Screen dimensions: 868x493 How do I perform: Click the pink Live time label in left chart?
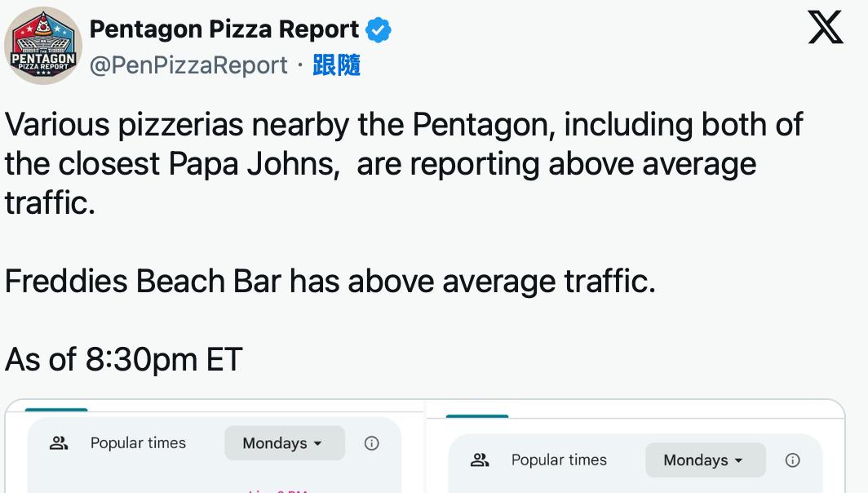coord(277,491)
